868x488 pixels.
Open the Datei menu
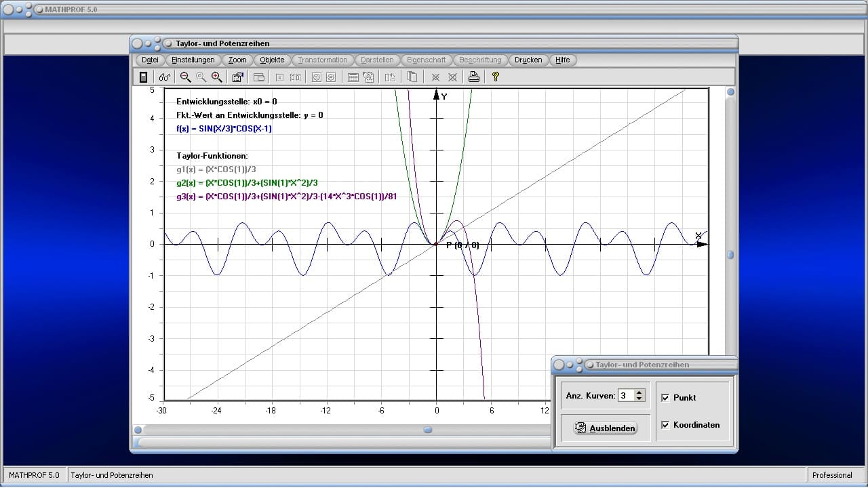[150, 60]
